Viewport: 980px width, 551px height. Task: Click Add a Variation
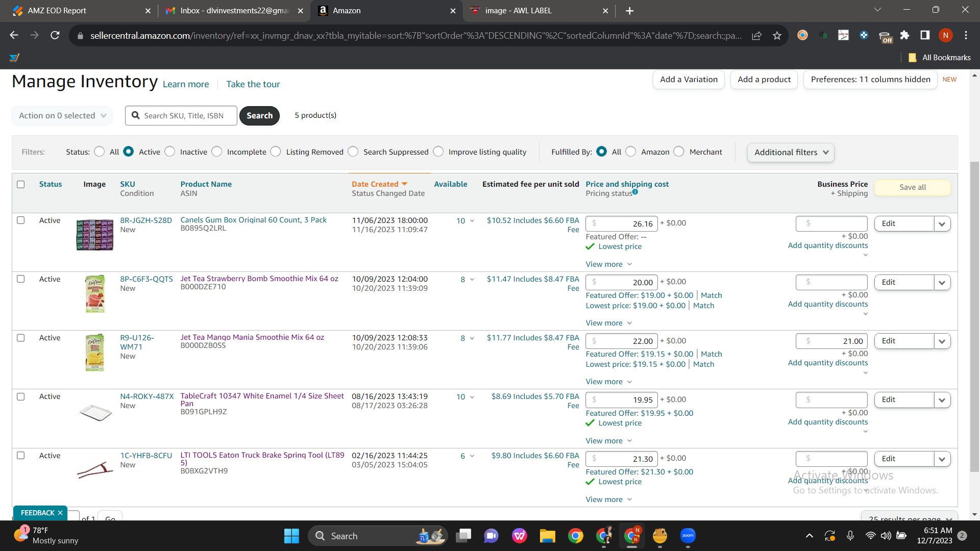[689, 80]
